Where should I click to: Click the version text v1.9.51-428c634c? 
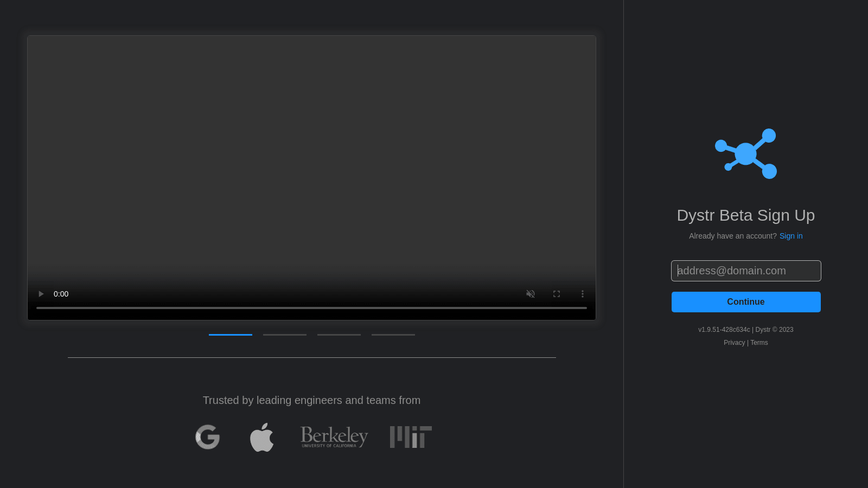pyautogui.click(x=724, y=330)
